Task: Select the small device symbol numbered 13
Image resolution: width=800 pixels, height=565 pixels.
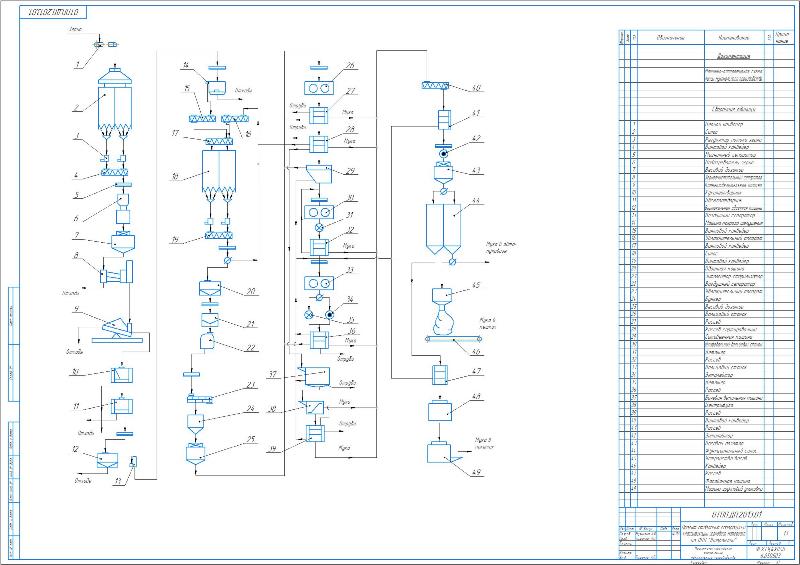Action: (x=134, y=461)
